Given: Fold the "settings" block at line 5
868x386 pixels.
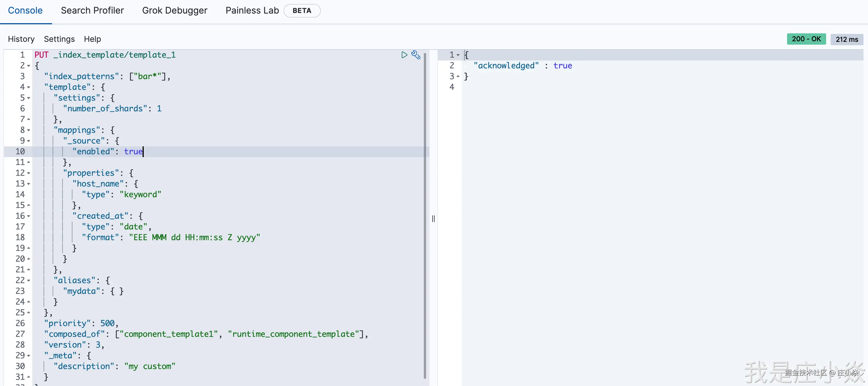Looking at the screenshot, I should pos(29,98).
